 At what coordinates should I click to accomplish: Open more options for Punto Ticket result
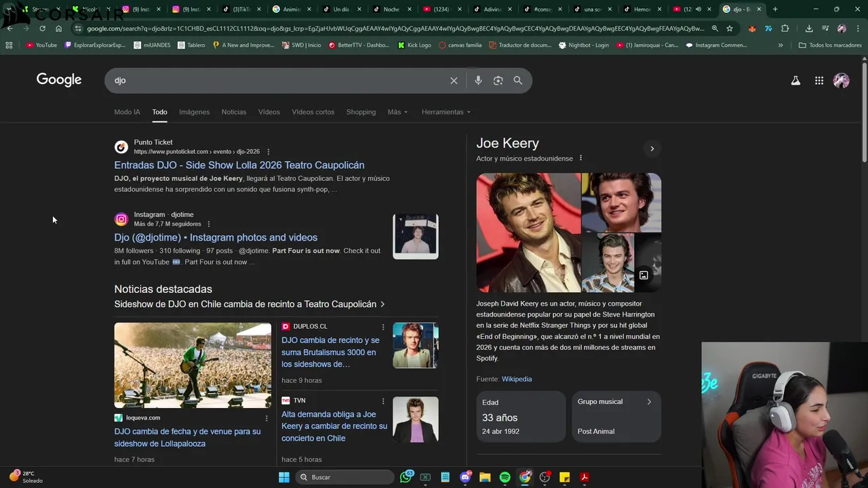click(x=269, y=152)
